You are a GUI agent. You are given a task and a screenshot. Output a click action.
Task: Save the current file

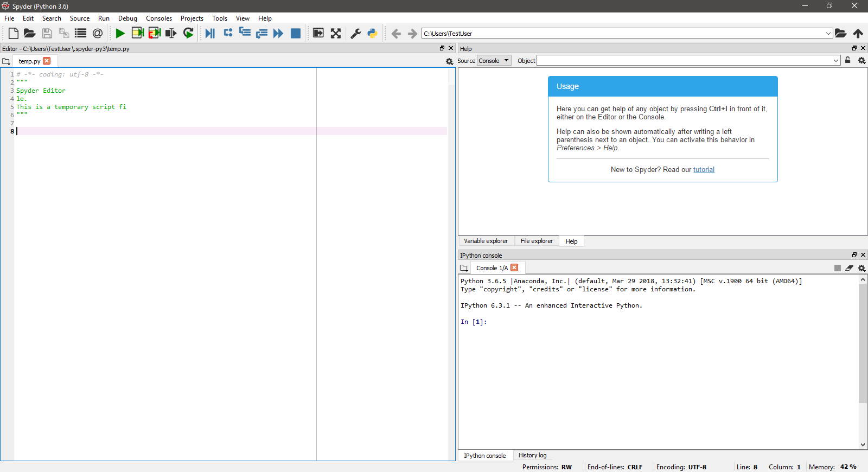(x=47, y=33)
